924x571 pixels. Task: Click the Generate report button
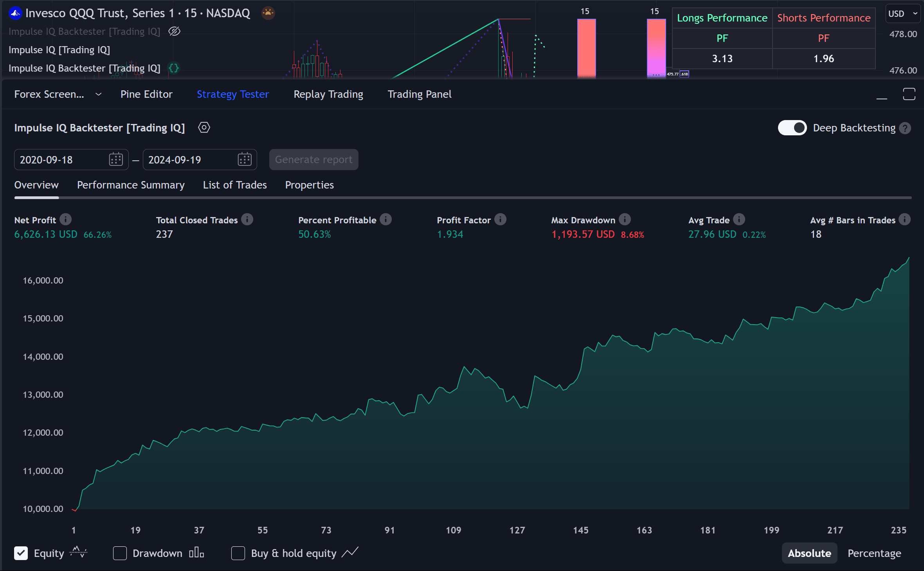tap(313, 160)
